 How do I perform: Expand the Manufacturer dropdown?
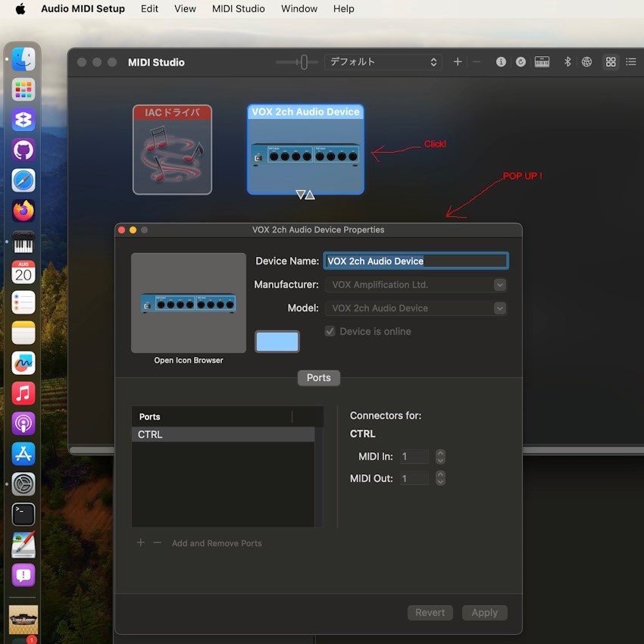coord(500,285)
